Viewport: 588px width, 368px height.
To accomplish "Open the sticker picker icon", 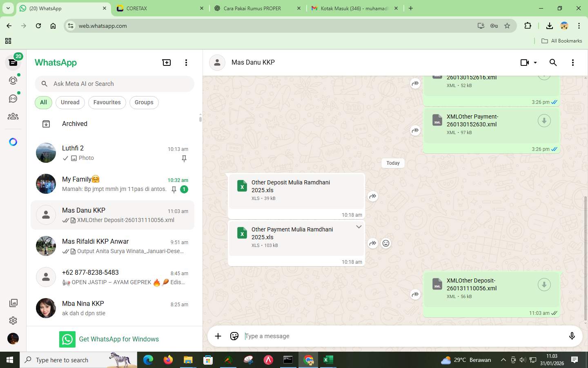I will coord(234,336).
